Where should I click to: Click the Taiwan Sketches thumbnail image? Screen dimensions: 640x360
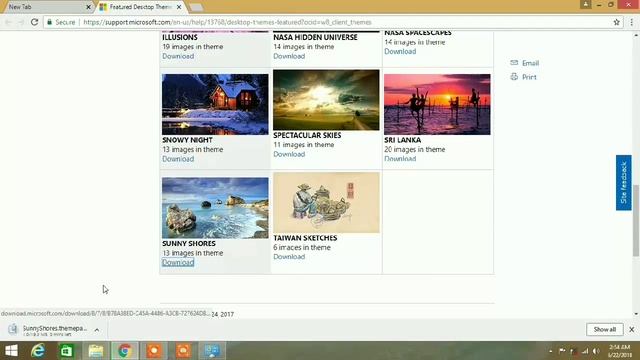(326, 202)
